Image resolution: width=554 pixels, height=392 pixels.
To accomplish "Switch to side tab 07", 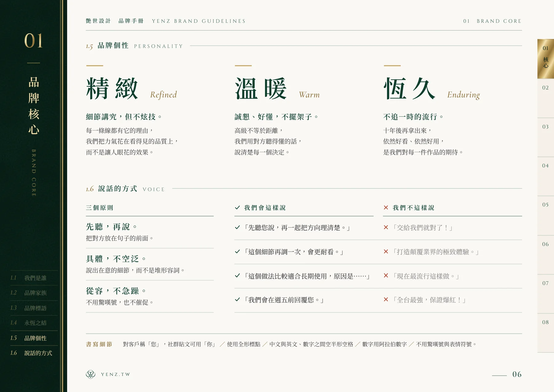I will click(546, 293).
